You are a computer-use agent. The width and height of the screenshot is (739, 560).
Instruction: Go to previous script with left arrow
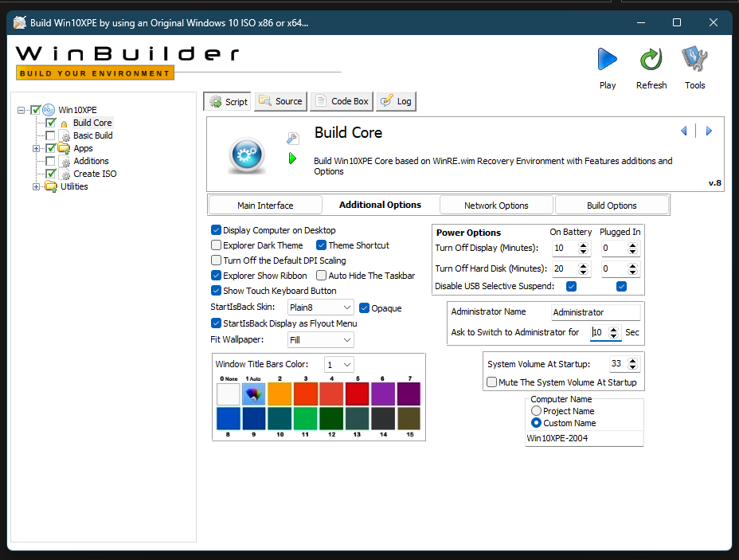[x=684, y=131]
